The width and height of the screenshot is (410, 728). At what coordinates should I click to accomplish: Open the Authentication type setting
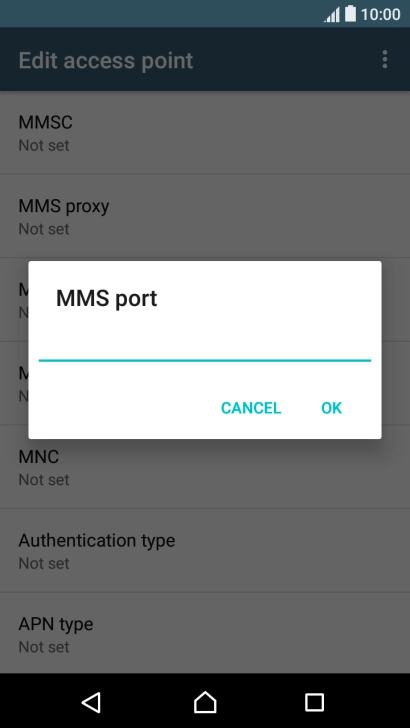205,551
